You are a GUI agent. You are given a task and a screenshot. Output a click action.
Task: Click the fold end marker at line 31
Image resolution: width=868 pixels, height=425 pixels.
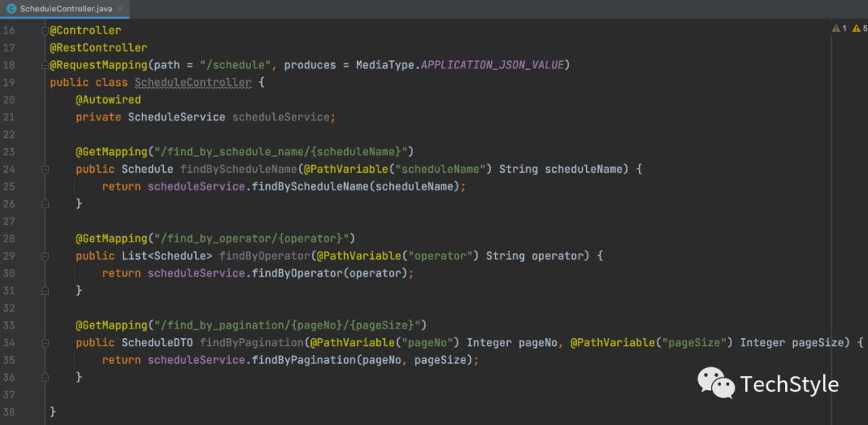click(x=45, y=290)
